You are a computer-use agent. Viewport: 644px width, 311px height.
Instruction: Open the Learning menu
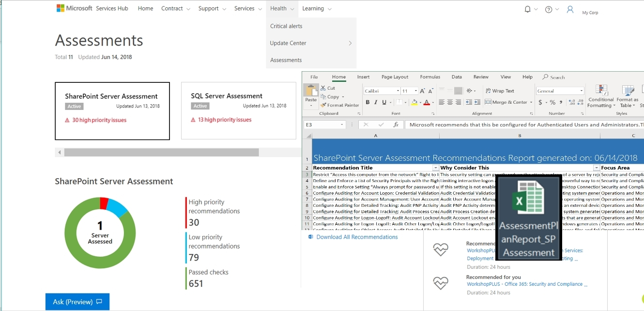pos(317,9)
